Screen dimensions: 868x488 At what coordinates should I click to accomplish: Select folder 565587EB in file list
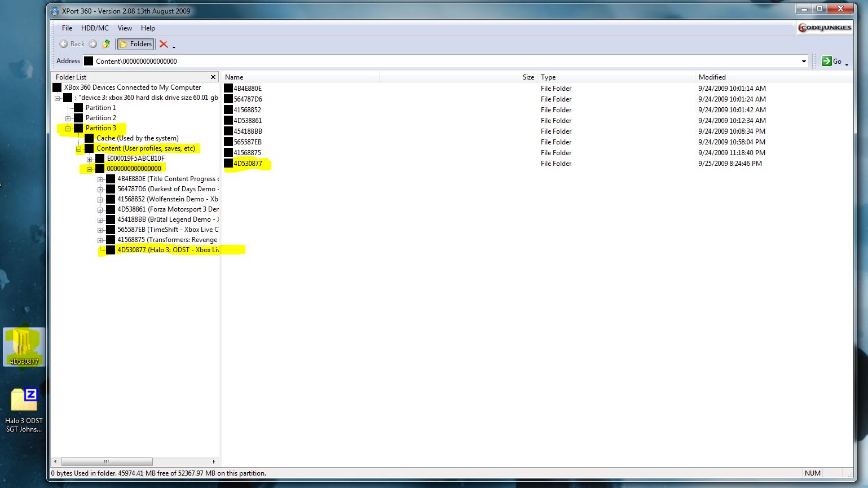click(248, 142)
